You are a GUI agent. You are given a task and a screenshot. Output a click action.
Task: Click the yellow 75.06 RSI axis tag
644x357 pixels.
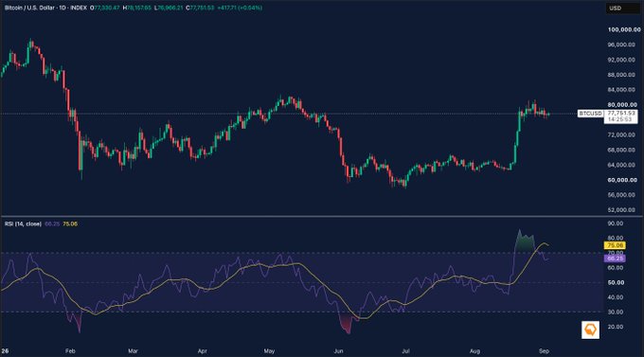pyautogui.click(x=615, y=245)
